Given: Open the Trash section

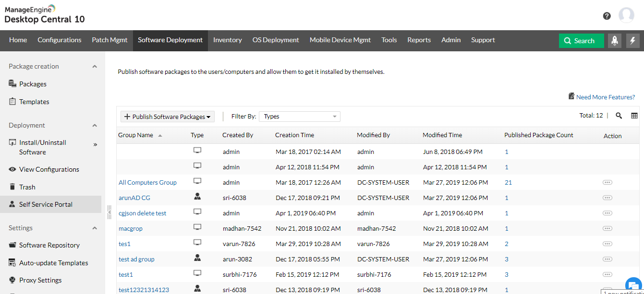Looking at the screenshot, I should [x=27, y=187].
